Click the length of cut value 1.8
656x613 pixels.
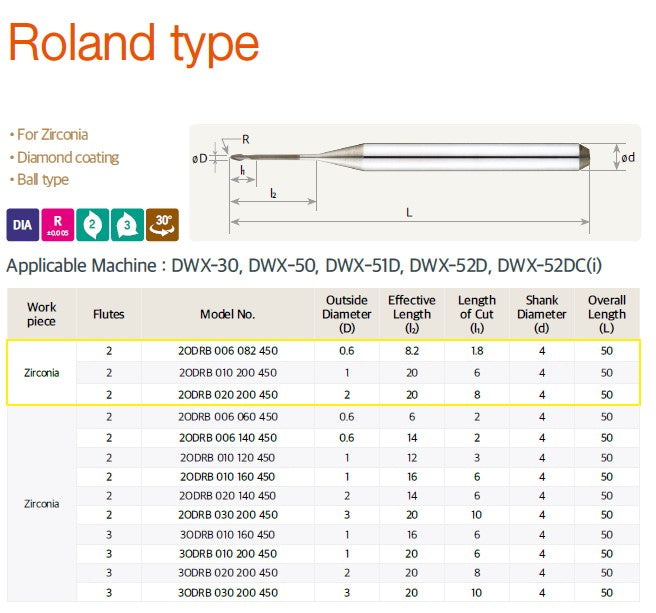tap(477, 351)
